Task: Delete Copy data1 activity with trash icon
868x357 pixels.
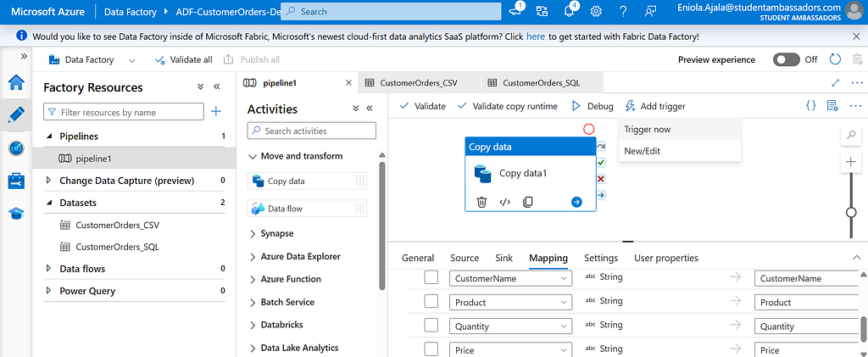Action: (x=481, y=202)
